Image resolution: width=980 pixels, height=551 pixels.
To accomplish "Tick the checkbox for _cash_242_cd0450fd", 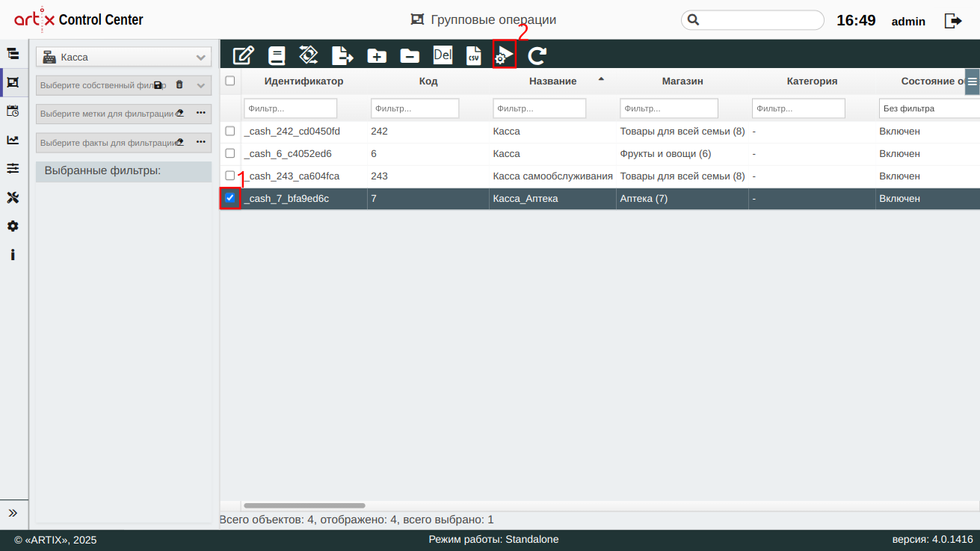I will 230,131.
